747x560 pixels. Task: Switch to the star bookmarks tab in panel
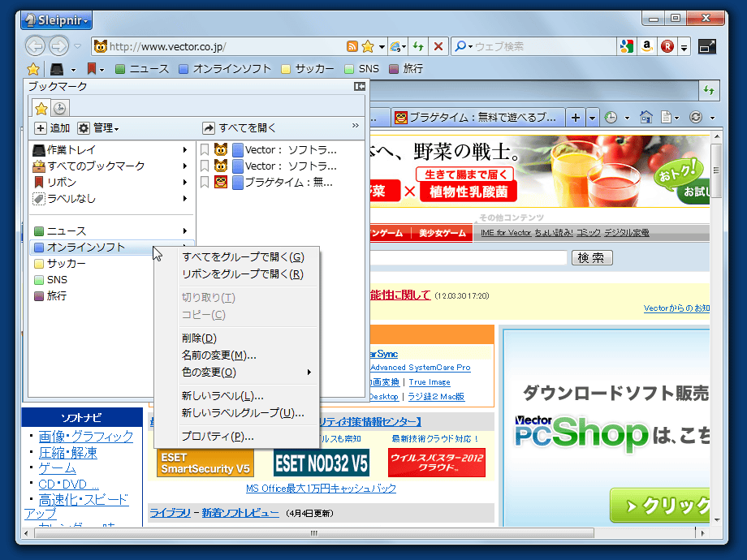tap(41, 109)
